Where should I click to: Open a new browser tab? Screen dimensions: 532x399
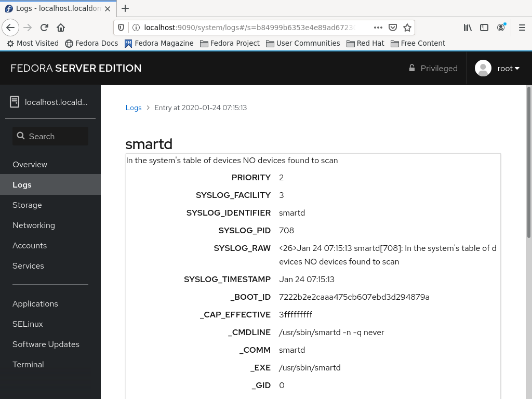[125, 8]
